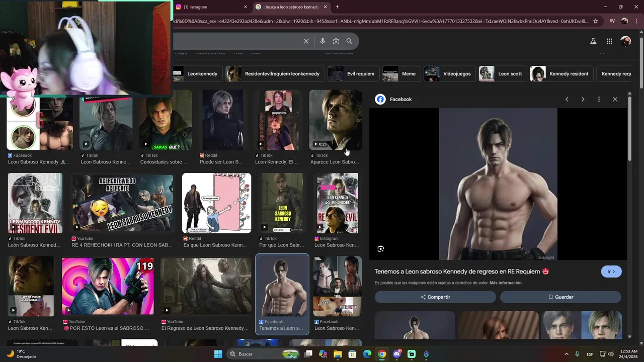Open Microsoft Edge from taskbar

[x=367, y=354]
